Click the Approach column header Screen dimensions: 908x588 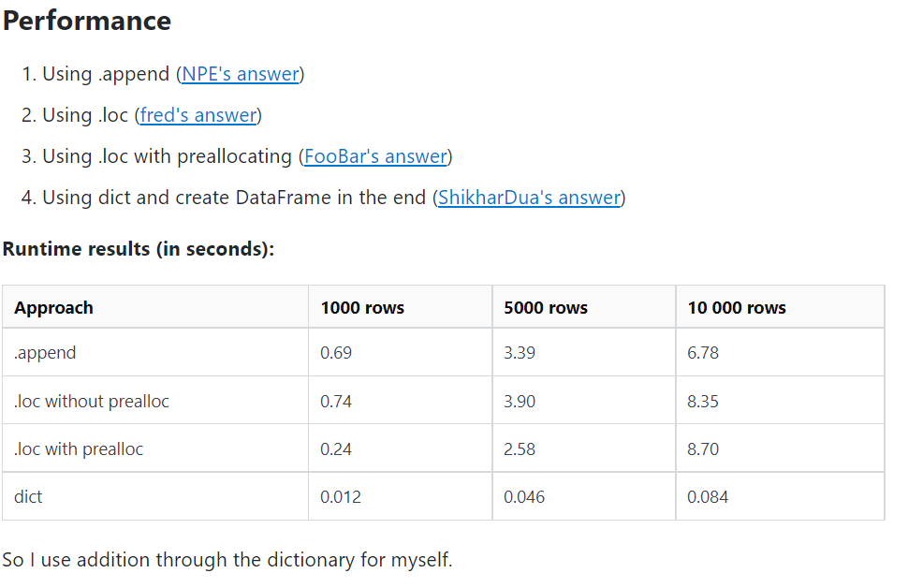(155, 307)
